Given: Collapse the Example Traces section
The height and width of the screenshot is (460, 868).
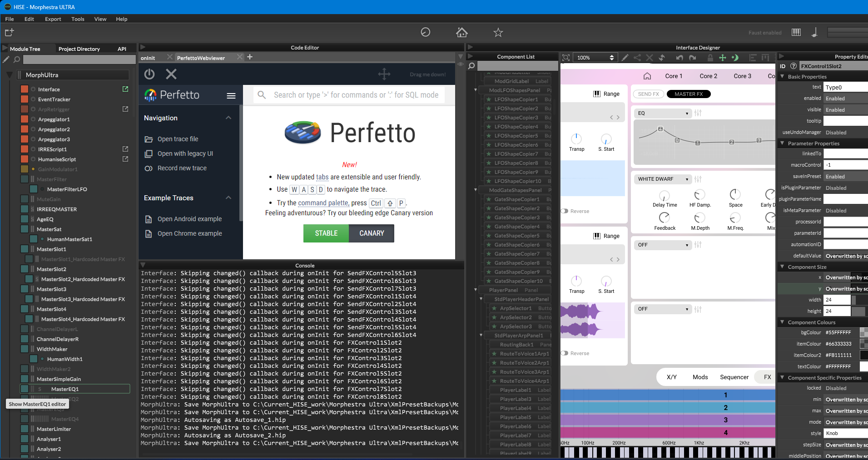Looking at the screenshot, I should (228, 198).
